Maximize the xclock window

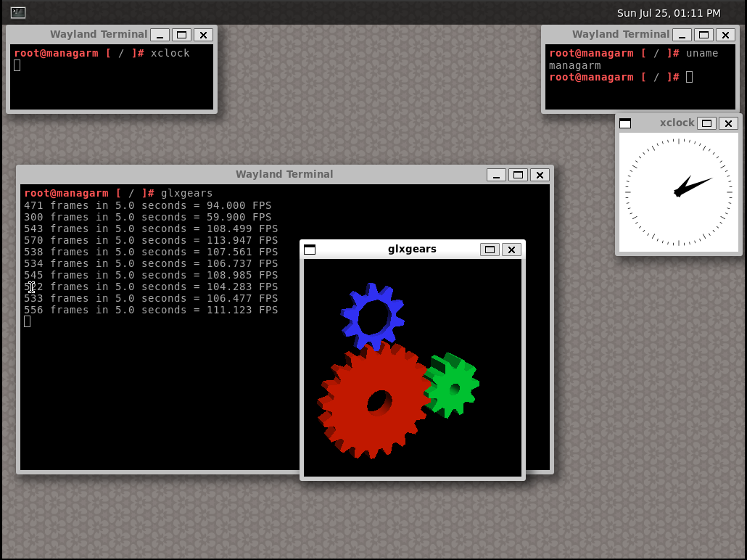pos(707,123)
